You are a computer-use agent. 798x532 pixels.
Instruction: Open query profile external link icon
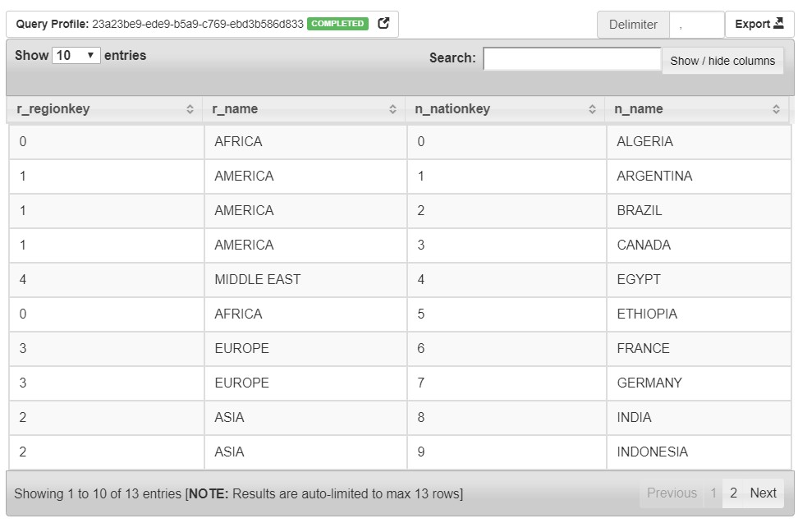383,24
